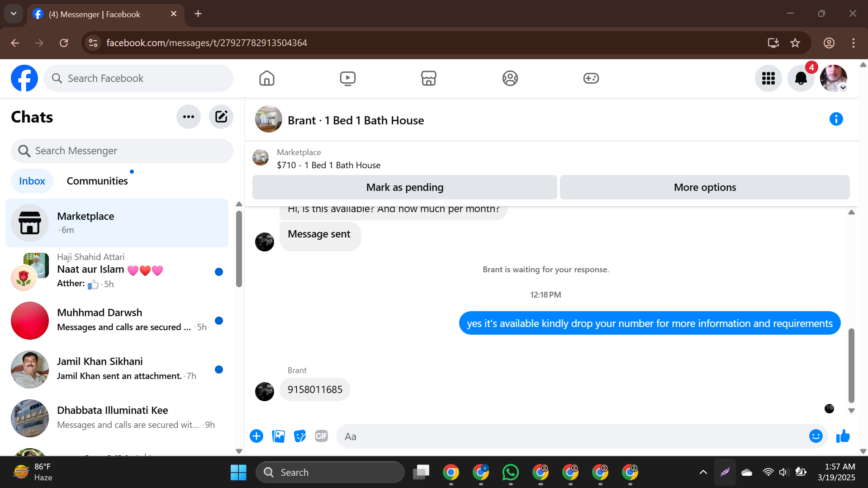Image resolution: width=868 pixels, height=488 pixels.
Task: Switch to the Inbox tab
Action: point(32,181)
